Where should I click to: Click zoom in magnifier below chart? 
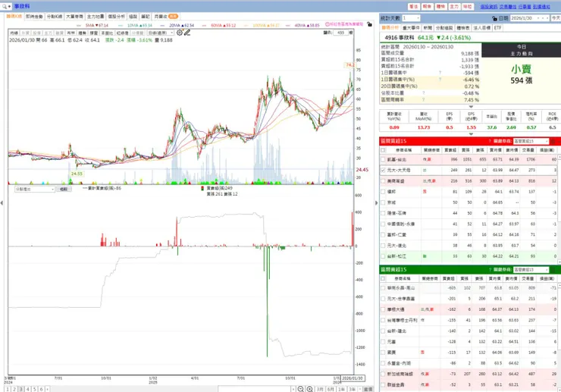[310, 389]
